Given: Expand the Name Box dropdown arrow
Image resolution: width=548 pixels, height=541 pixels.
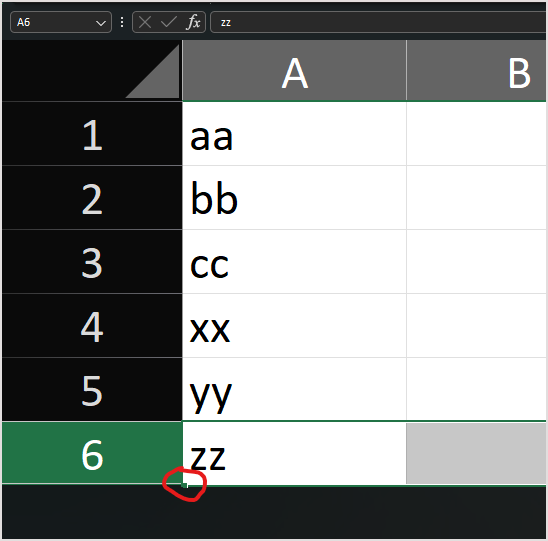Looking at the screenshot, I should (101, 23).
